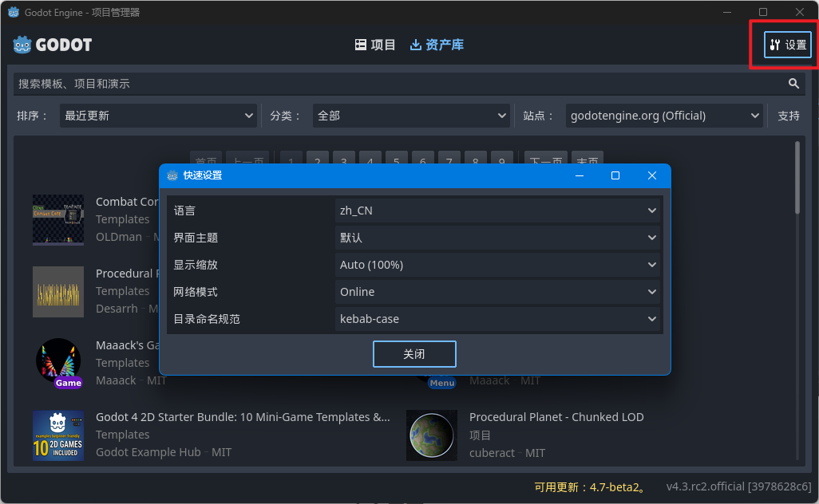Open Godot 4 2D Starter Bundle title link
This screenshot has width=819, height=504.
pos(243,417)
